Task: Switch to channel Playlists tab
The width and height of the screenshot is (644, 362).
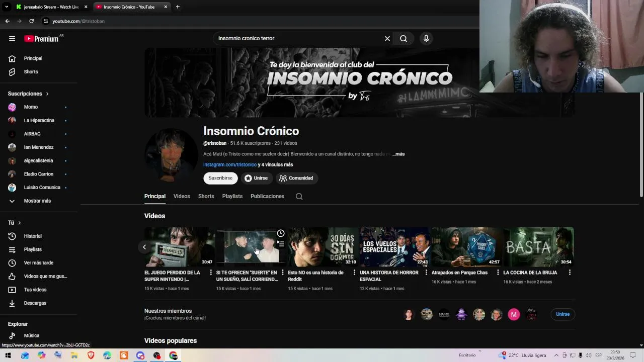Action: [232, 196]
